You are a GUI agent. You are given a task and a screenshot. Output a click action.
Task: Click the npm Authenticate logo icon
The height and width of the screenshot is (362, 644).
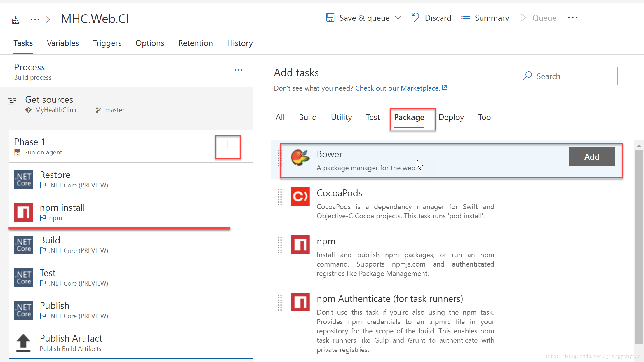coord(300,302)
